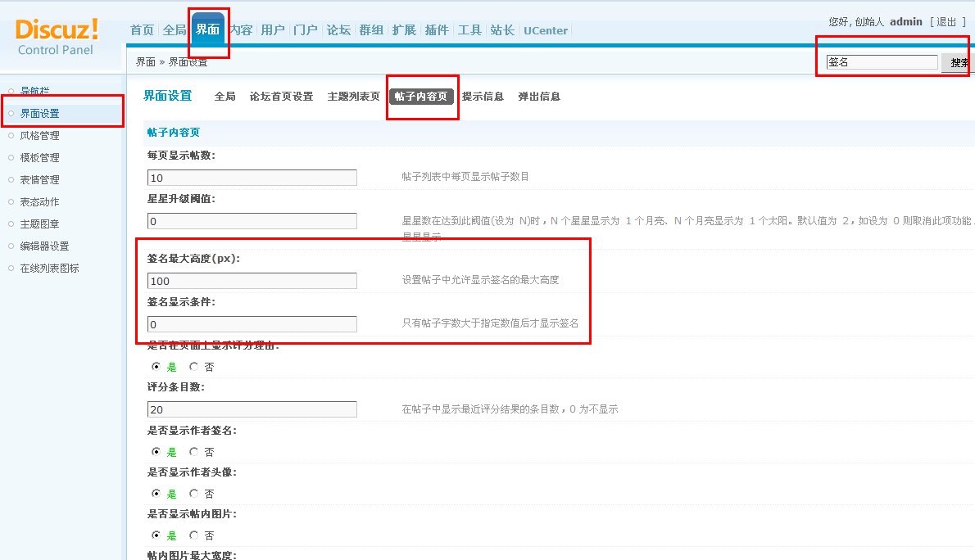Click the 搜索 search button
The image size is (975, 560).
coord(958,63)
